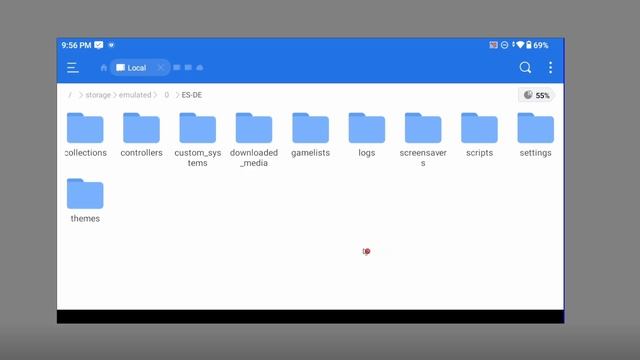Open the settings folder
This screenshot has height=360, width=640.
pos(536,135)
